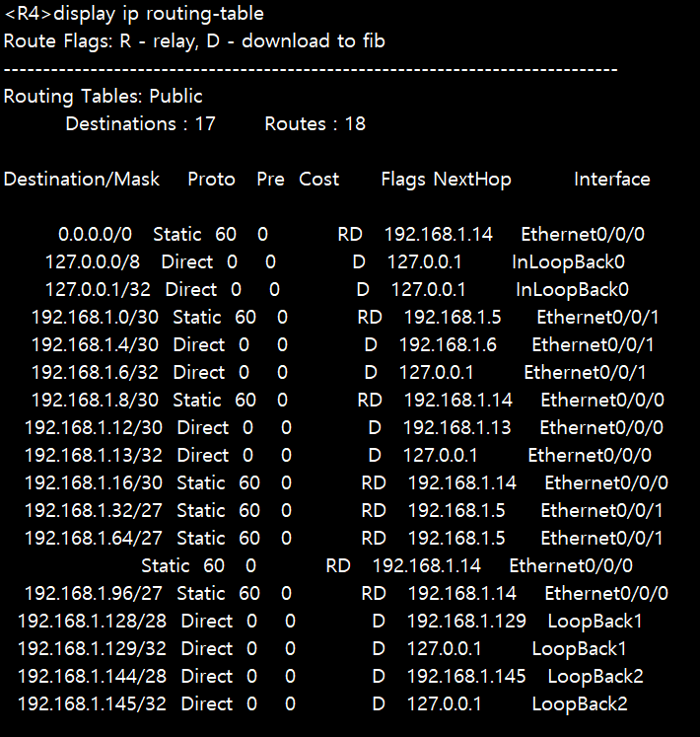Click next hop '192.168.1.129'
Image resolution: width=700 pixels, height=737 pixels.
[x=466, y=622]
